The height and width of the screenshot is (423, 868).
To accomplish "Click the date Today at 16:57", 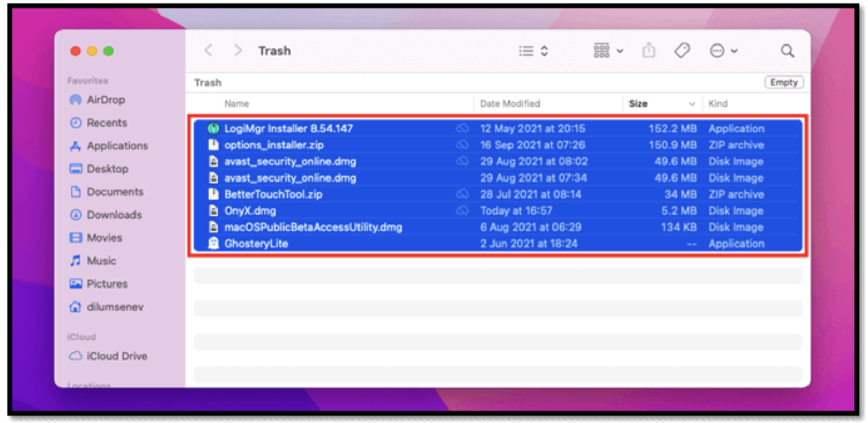I will pos(516,210).
